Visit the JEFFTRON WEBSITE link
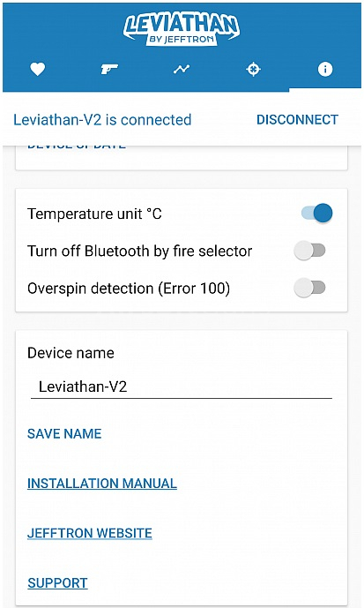Screen dimensions: 364x608 [x=89, y=533]
